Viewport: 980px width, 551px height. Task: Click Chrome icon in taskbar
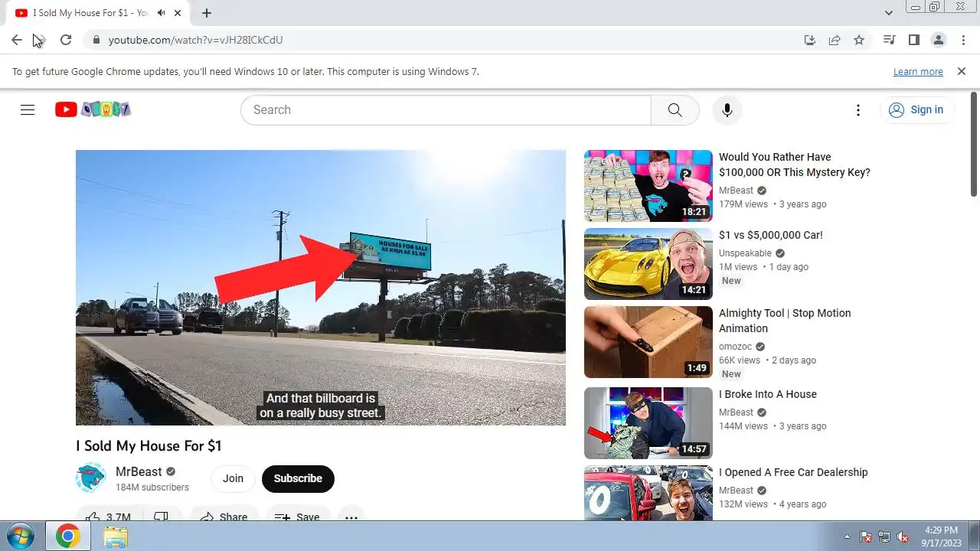(67, 536)
